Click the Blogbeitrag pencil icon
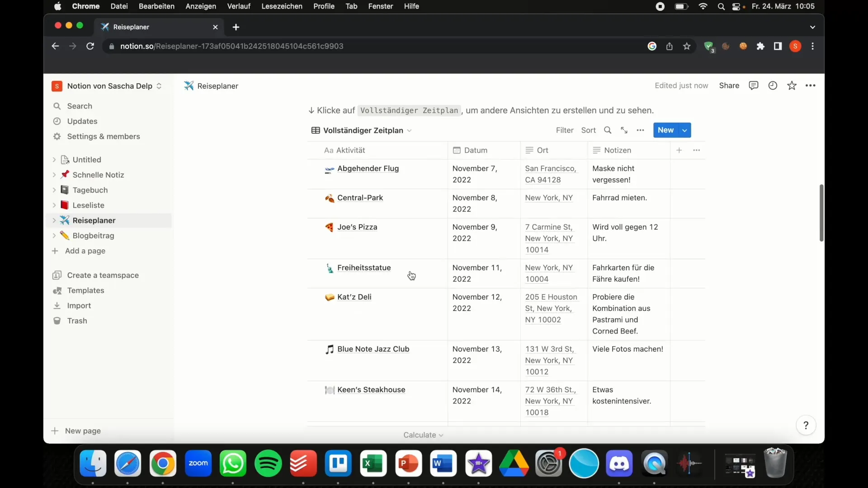This screenshot has width=868, height=488. pyautogui.click(x=65, y=236)
